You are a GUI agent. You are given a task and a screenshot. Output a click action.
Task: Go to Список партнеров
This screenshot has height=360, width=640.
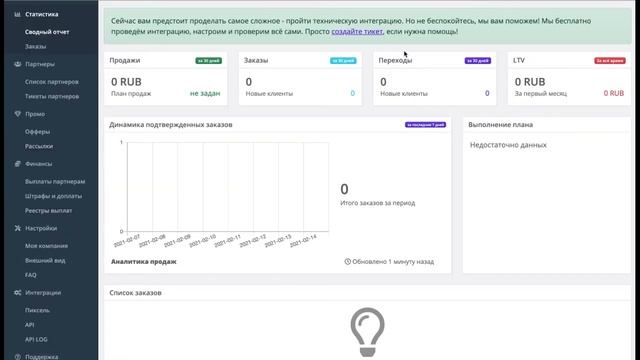coord(52,82)
